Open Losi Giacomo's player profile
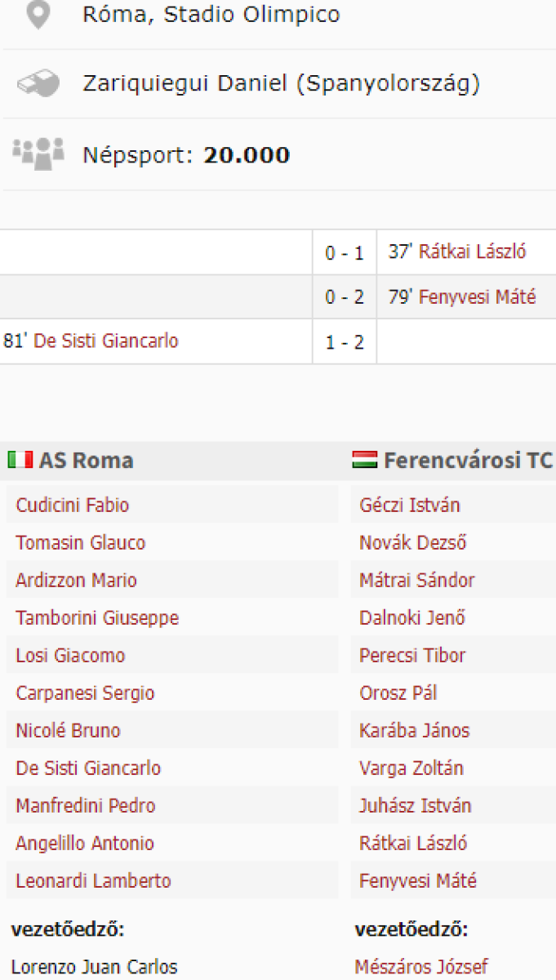The height and width of the screenshot is (980, 556). click(70, 656)
